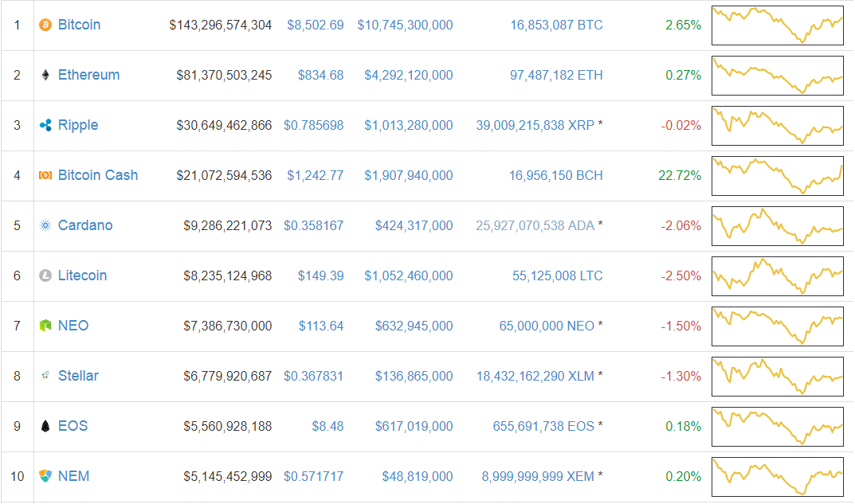
Task: Click NEO volume $632,945,000
Action: coord(414,326)
